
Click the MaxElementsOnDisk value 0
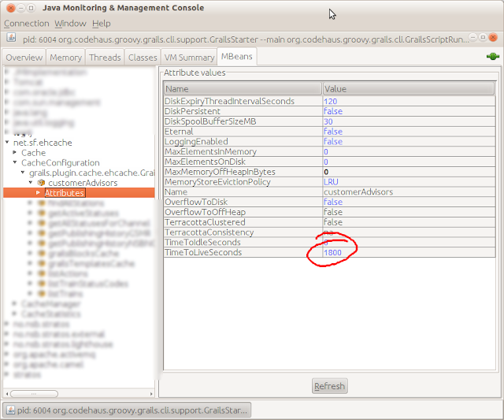click(325, 162)
